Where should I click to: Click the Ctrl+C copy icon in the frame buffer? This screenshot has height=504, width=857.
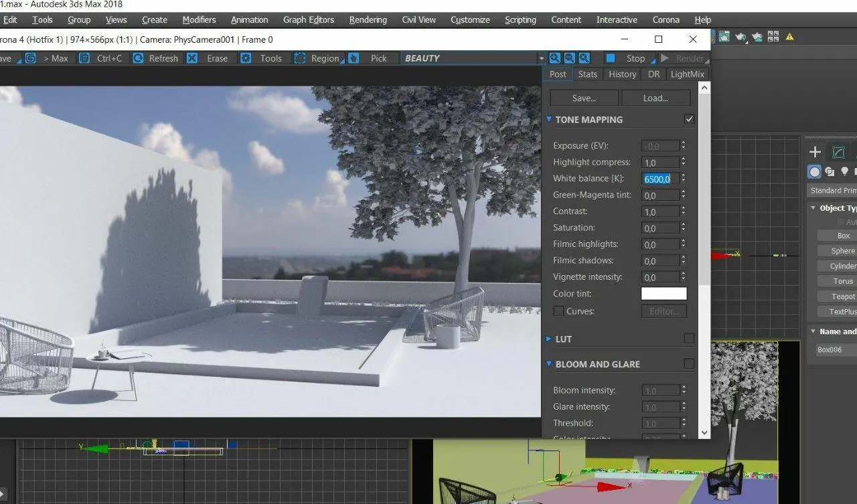click(x=84, y=58)
